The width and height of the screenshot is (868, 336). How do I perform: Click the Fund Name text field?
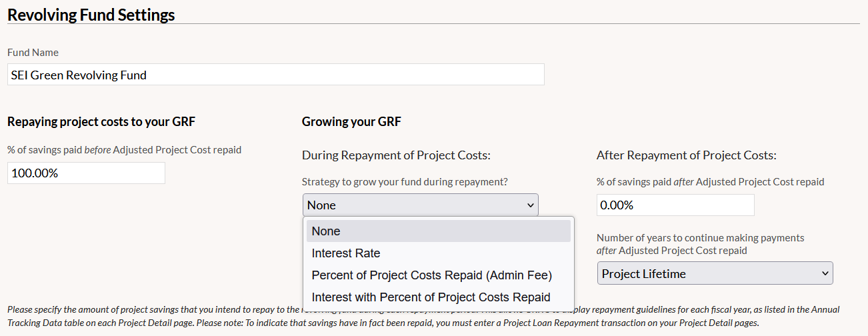[276, 75]
